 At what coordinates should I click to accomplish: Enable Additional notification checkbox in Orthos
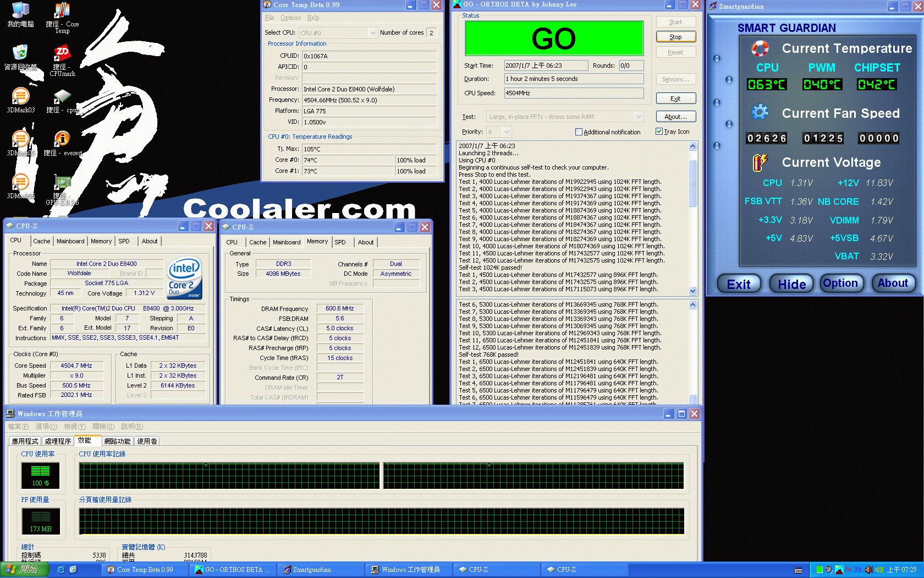[579, 132]
